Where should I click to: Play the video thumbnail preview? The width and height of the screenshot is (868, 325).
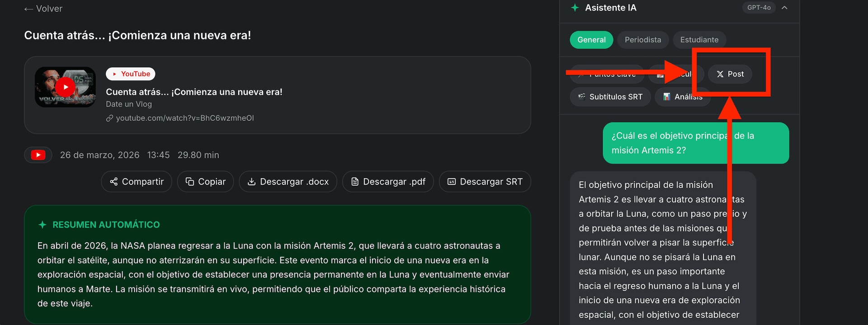pos(65,87)
